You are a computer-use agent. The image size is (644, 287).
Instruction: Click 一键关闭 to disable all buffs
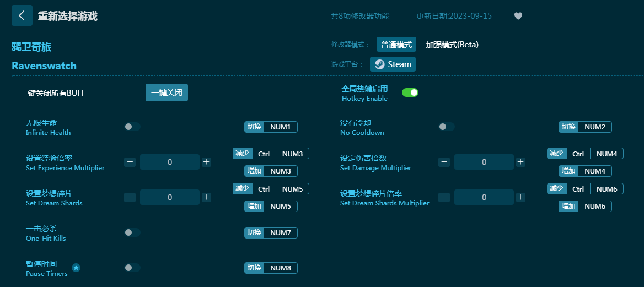coord(167,93)
